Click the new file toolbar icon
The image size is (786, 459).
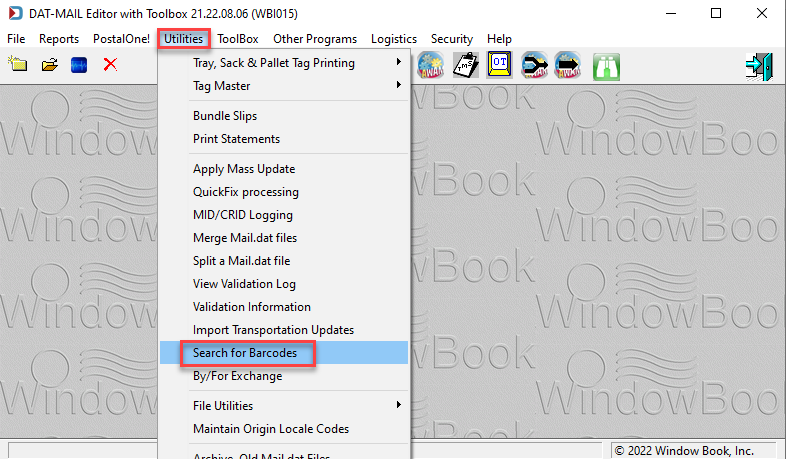click(x=18, y=65)
